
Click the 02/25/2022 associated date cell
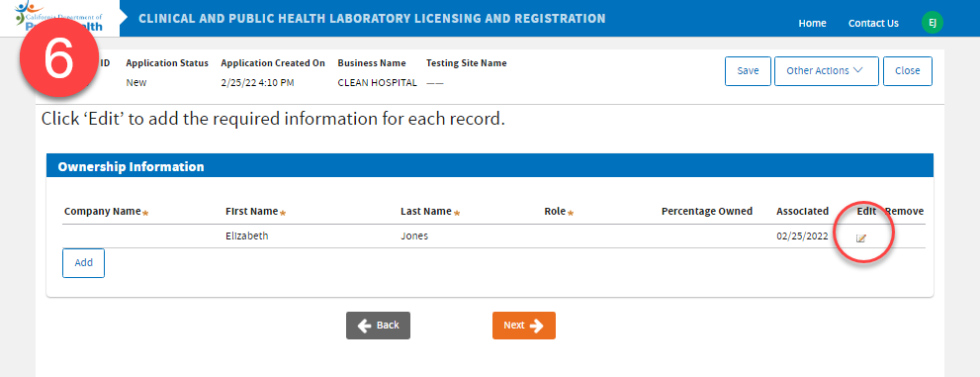coord(803,236)
